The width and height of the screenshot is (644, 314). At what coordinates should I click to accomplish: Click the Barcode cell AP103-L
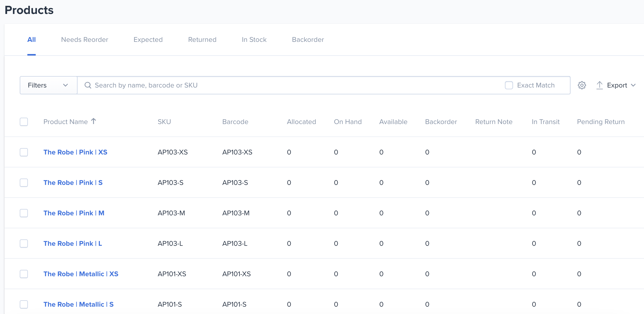point(235,243)
